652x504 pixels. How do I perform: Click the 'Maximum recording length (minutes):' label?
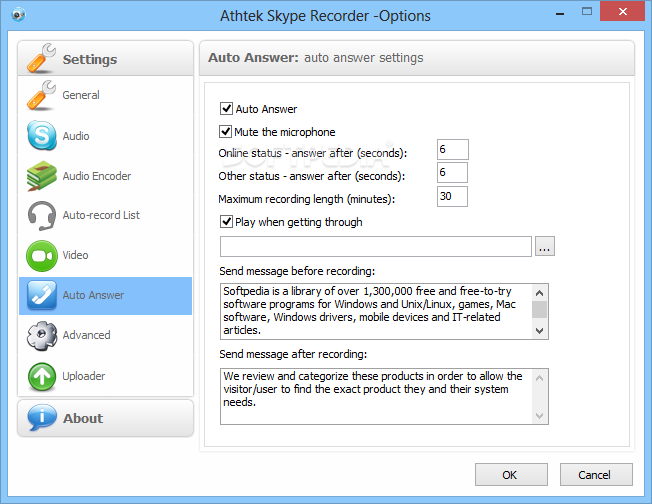306,199
